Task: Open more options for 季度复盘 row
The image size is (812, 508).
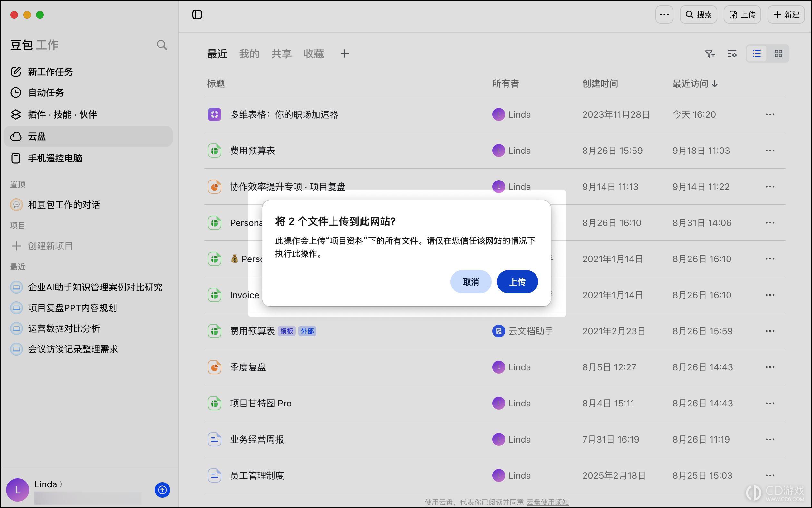Action: pos(770,367)
